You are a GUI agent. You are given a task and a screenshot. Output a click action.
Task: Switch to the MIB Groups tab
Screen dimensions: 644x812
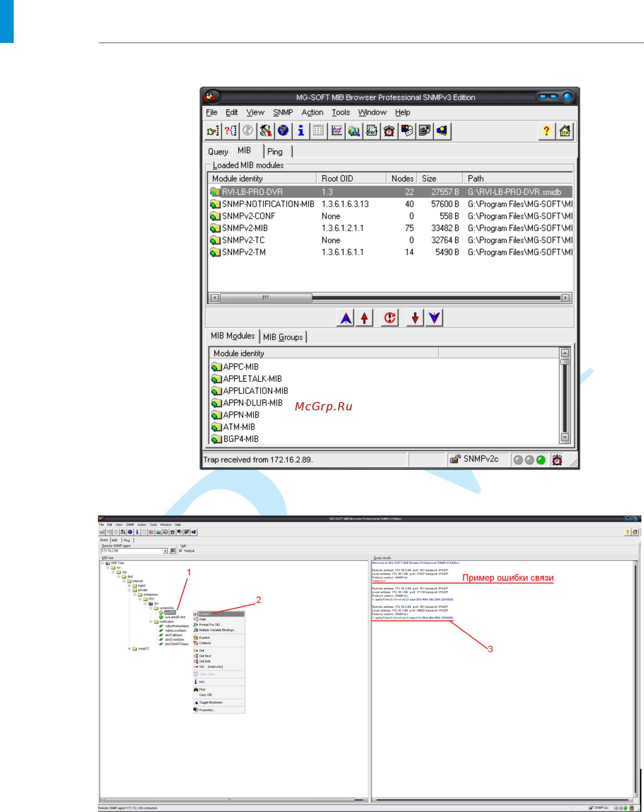[283, 337]
